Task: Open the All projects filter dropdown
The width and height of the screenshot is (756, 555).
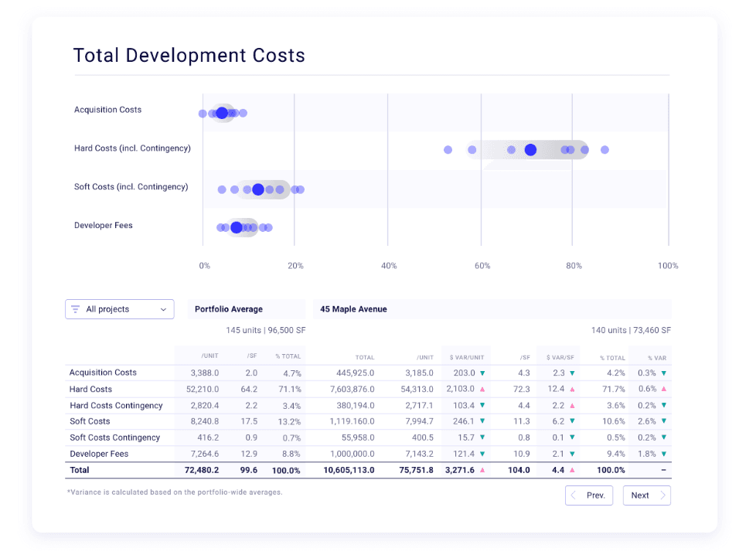Action: pyautogui.click(x=119, y=309)
